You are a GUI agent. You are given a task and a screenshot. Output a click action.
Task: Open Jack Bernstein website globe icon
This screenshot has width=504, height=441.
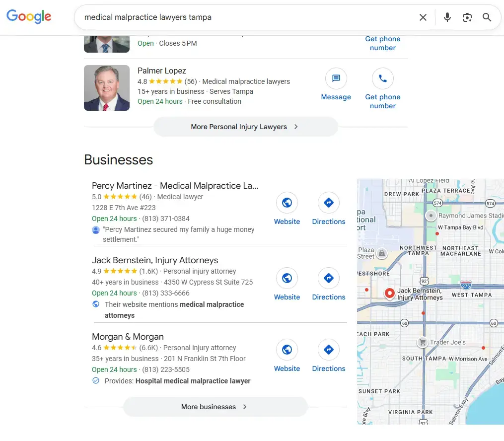click(x=287, y=278)
